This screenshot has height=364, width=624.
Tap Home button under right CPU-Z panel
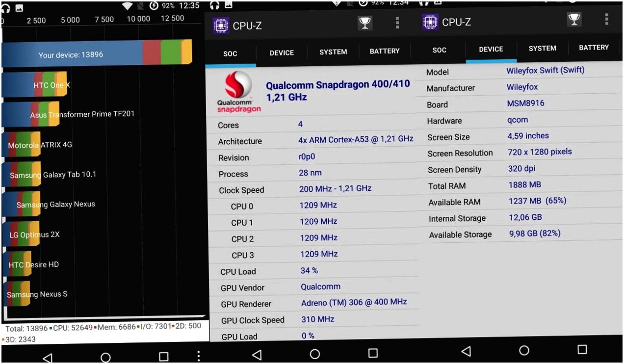[x=524, y=350]
